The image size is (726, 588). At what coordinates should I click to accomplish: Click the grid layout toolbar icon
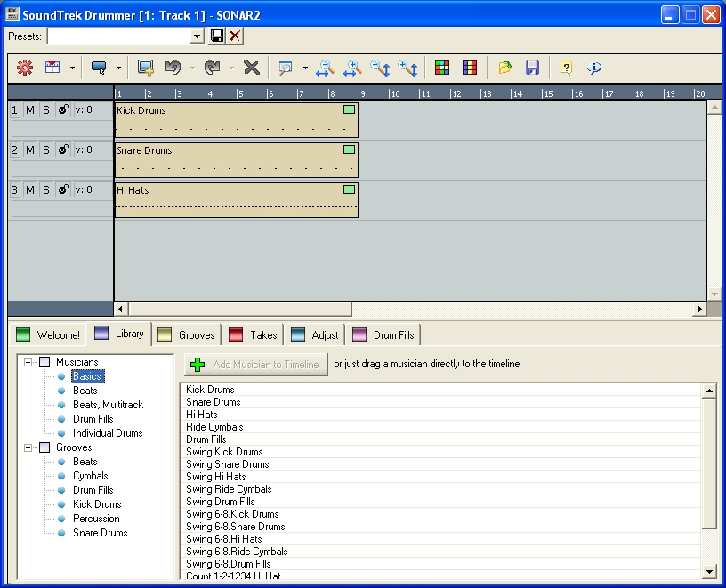52,68
